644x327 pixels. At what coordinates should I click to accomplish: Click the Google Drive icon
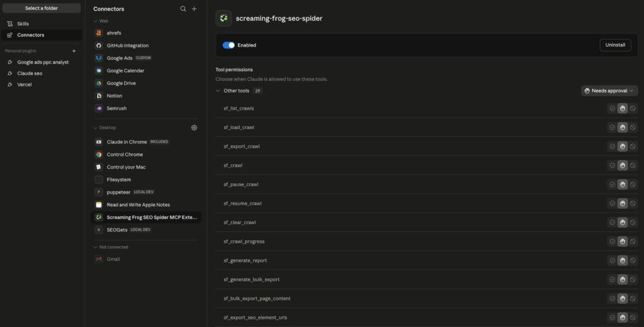99,83
